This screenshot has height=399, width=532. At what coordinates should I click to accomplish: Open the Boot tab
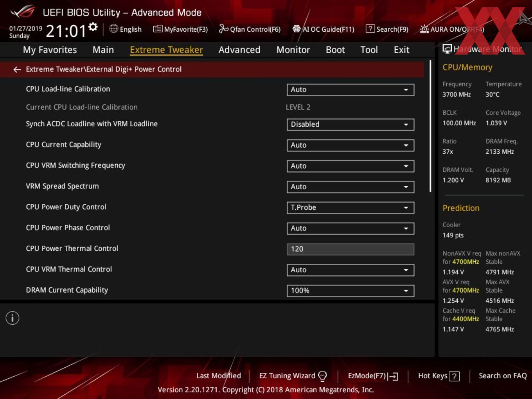335,50
